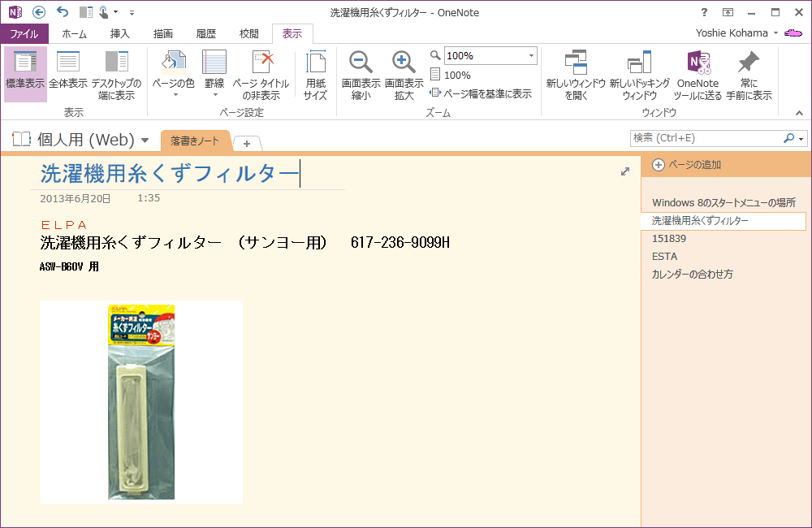Image resolution: width=812 pixels, height=528 pixels.
Task: Click the ASW-B60V 用 line
Action: 69,267
